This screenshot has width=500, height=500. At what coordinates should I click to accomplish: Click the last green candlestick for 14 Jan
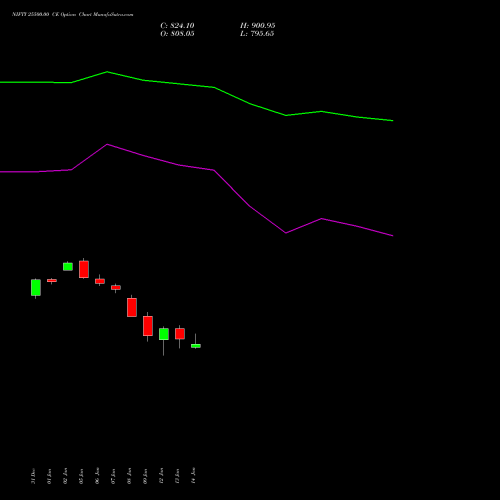tap(196, 346)
